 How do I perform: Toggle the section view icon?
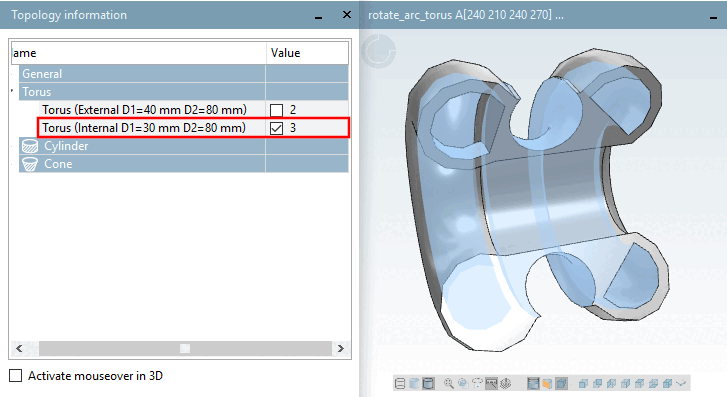tap(533, 384)
